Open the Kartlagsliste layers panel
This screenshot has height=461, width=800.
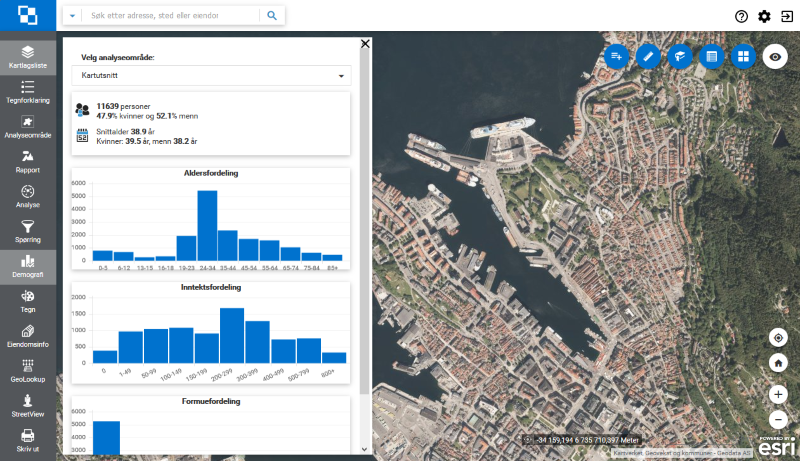(x=28, y=56)
